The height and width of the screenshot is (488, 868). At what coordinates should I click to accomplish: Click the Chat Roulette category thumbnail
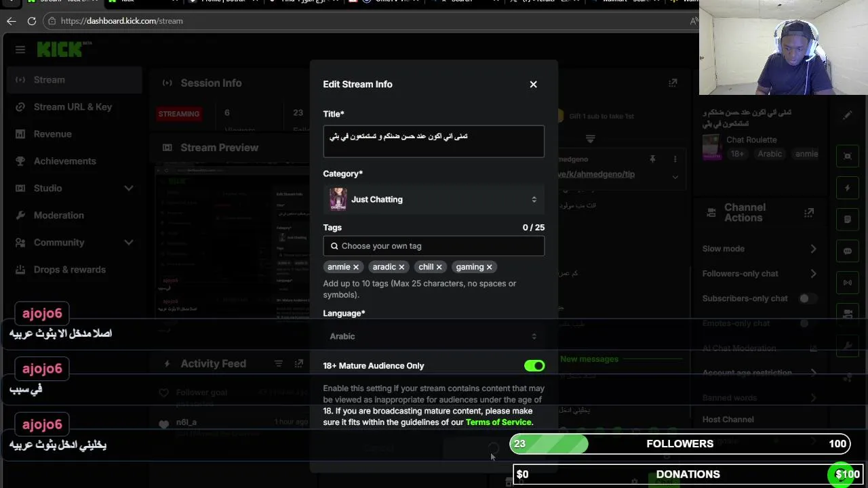tap(711, 146)
